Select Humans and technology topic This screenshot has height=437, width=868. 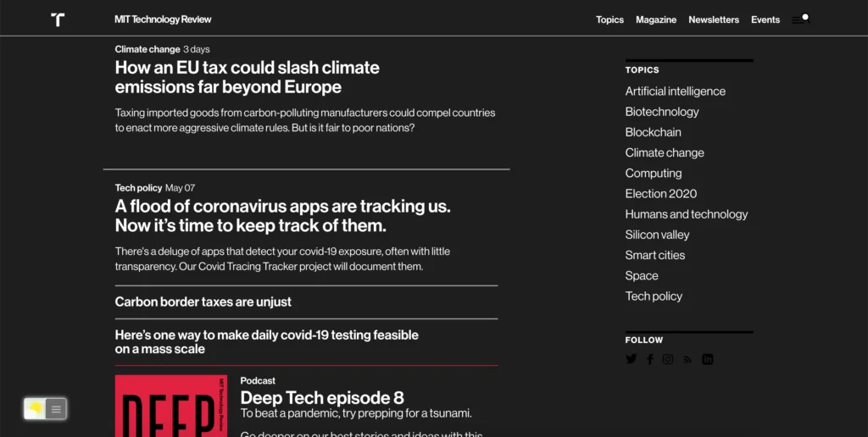(x=687, y=214)
